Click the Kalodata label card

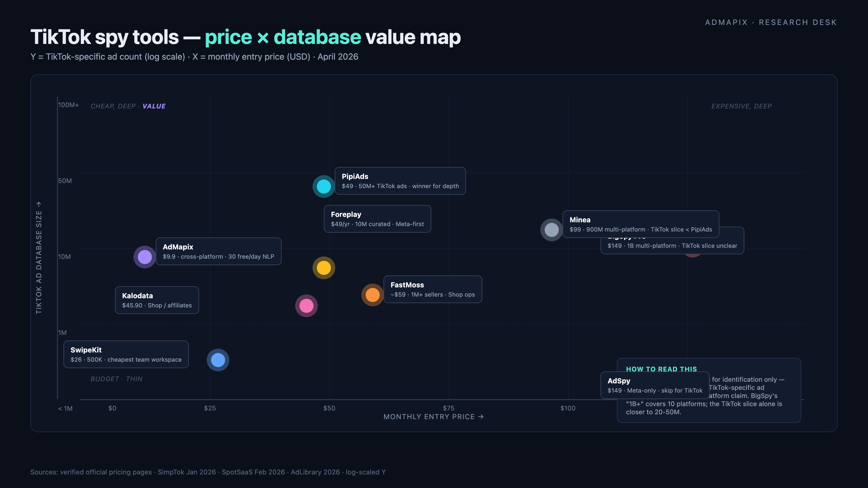tap(157, 300)
